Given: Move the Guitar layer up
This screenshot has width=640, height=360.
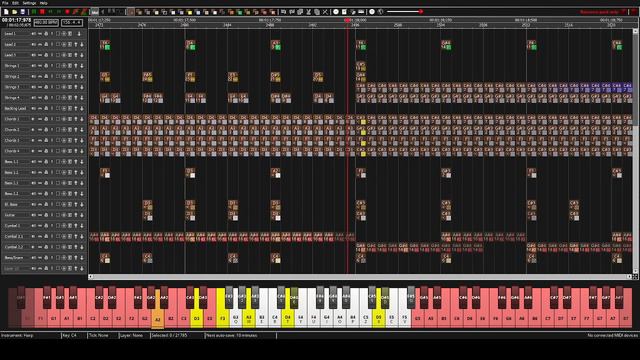Looking at the screenshot, I should (76, 215).
